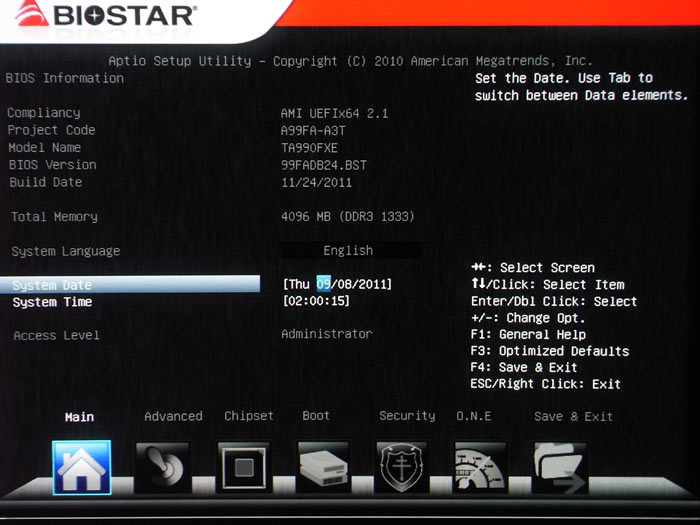Click the Biostar logo
The image size is (700, 525).
105,14
